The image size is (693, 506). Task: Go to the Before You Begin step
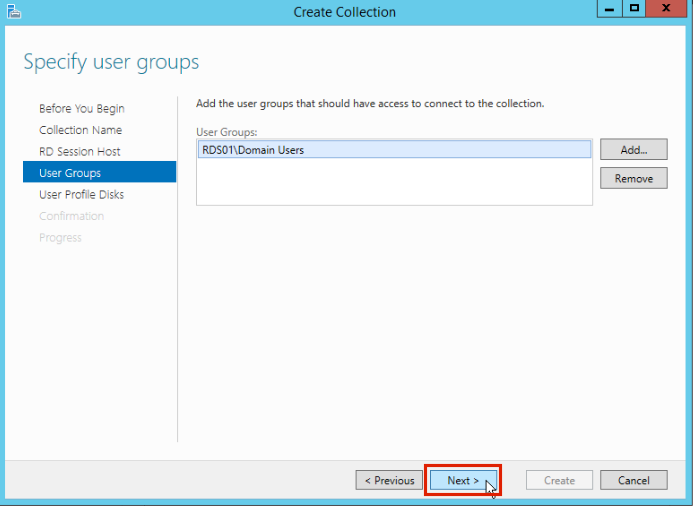pyautogui.click(x=82, y=108)
